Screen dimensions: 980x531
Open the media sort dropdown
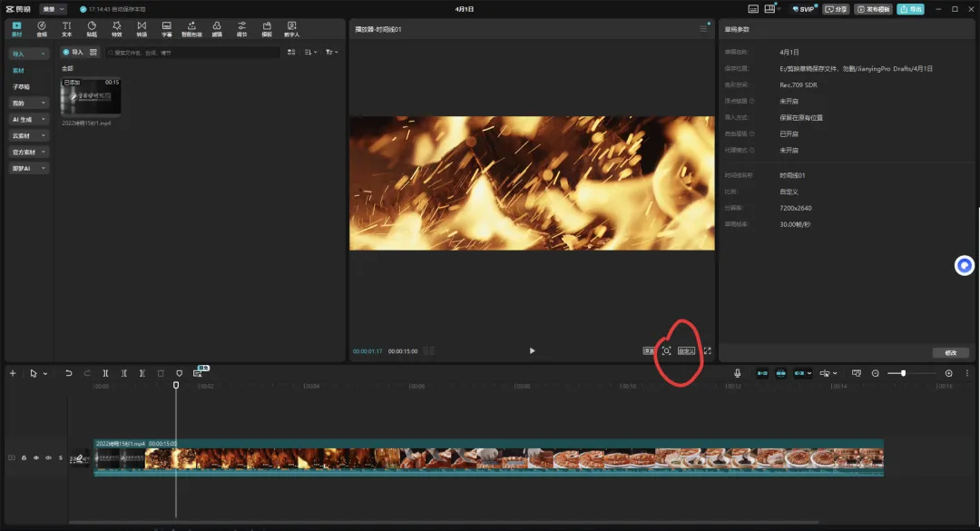point(310,52)
